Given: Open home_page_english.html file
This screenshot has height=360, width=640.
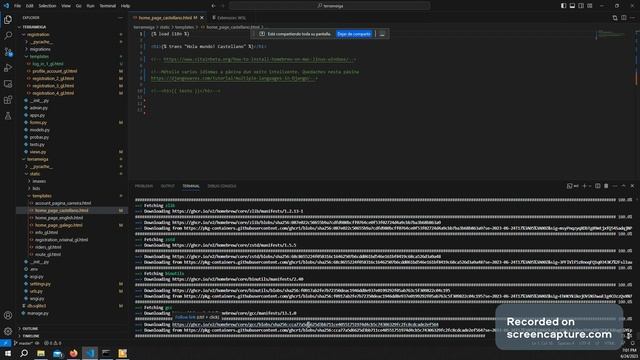Looking at the screenshot, I should click(59, 218).
